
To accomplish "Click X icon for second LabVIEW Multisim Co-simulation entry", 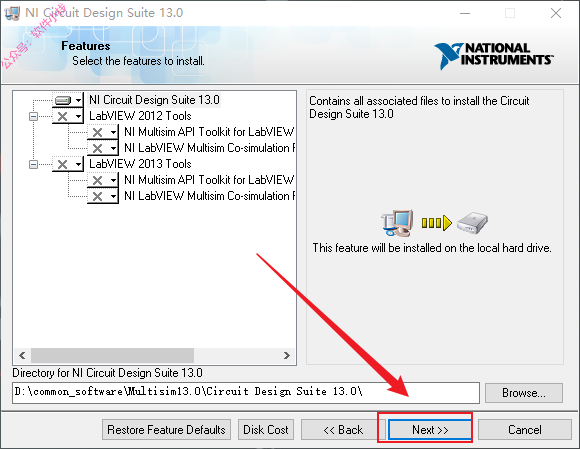I will click(97, 196).
